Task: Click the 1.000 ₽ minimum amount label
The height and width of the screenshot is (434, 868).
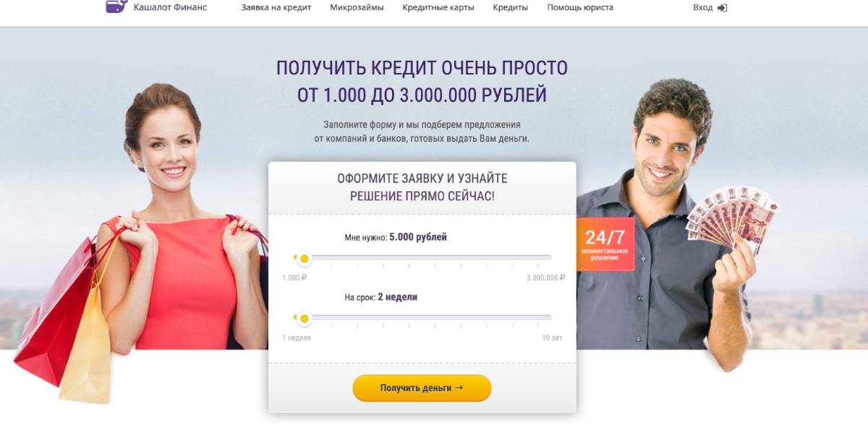Action: 294,278
